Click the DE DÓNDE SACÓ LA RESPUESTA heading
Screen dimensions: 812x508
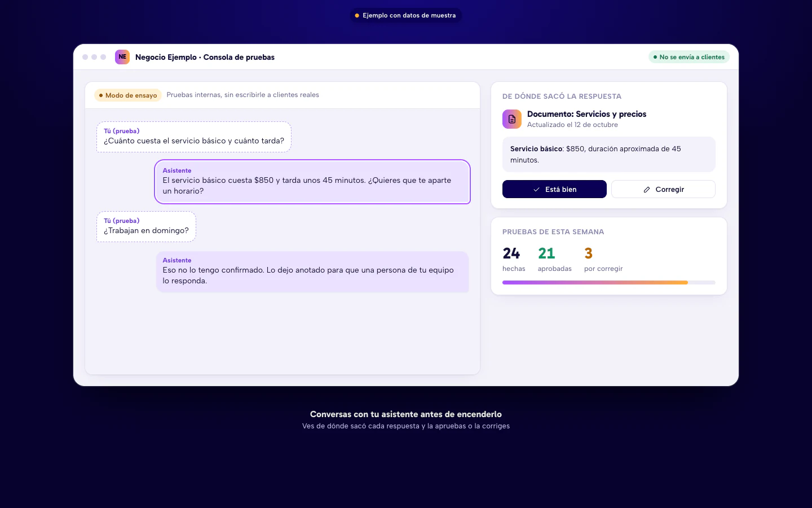pyautogui.click(x=562, y=97)
